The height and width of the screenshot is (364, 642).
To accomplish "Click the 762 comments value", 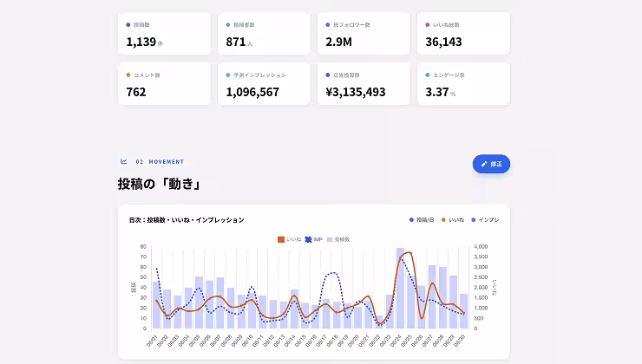I will tap(136, 92).
